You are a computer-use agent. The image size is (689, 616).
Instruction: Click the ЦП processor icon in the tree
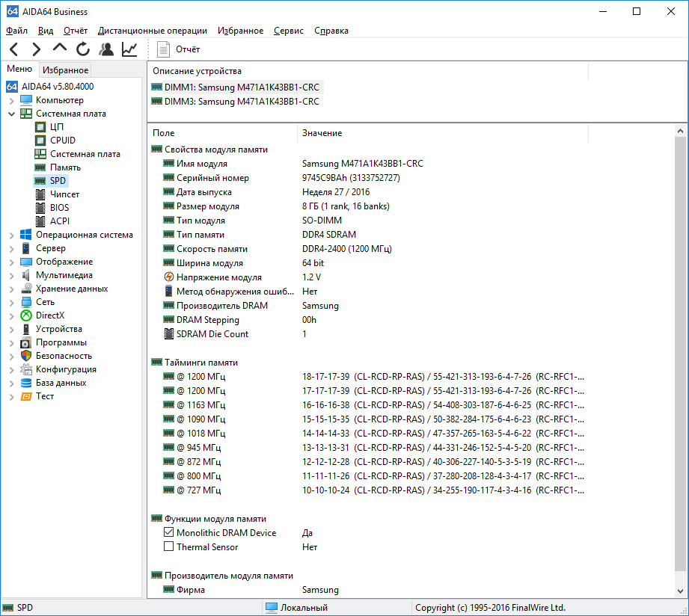pyautogui.click(x=40, y=127)
